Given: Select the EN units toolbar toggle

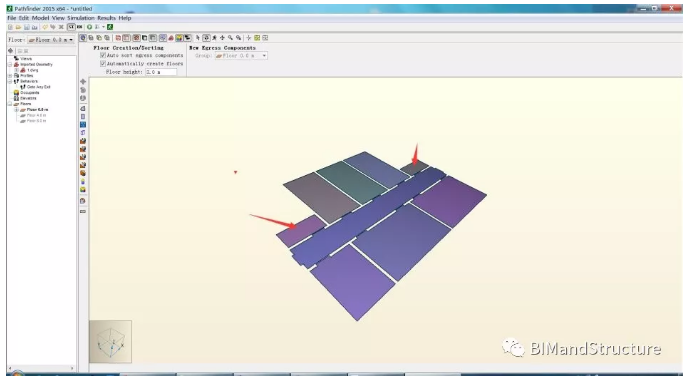Looking at the screenshot, I should pos(79,27).
